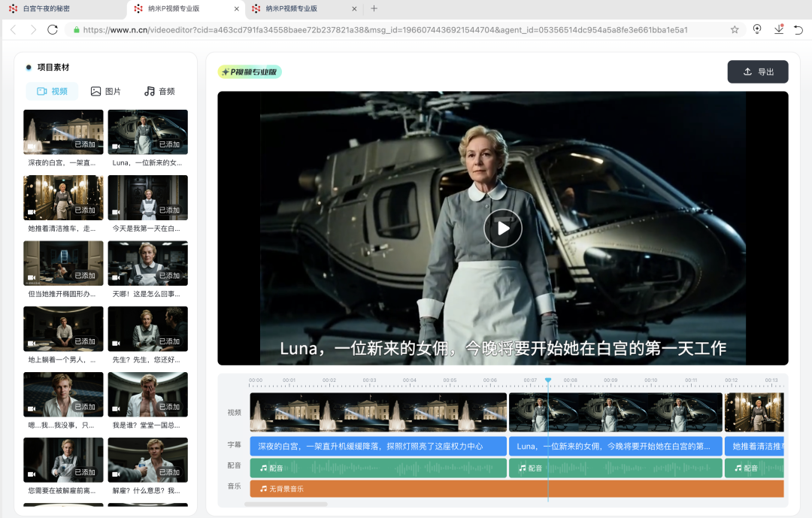This screenshot has height=518, width=812.
Task: Select the 解雇？什么意思 thumbnail
Action: (147, 460)
